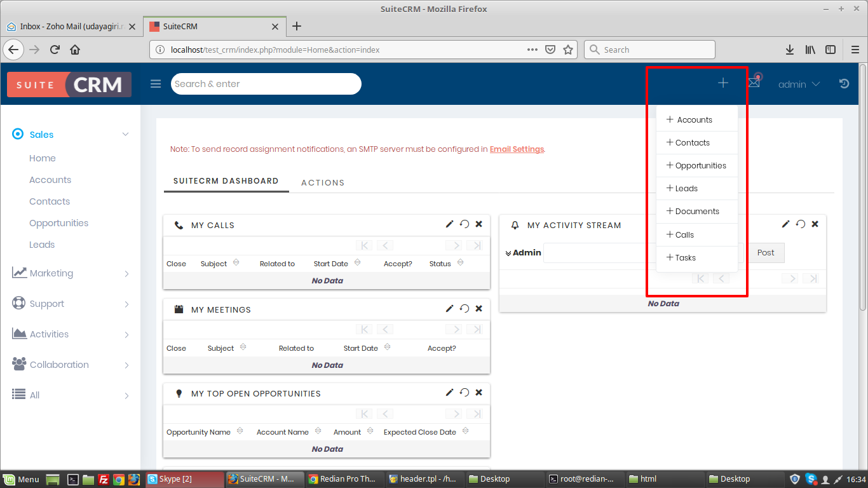Reload the page in Firefox
The height and width of the screenshot is (488, 868).
(55, 50)
